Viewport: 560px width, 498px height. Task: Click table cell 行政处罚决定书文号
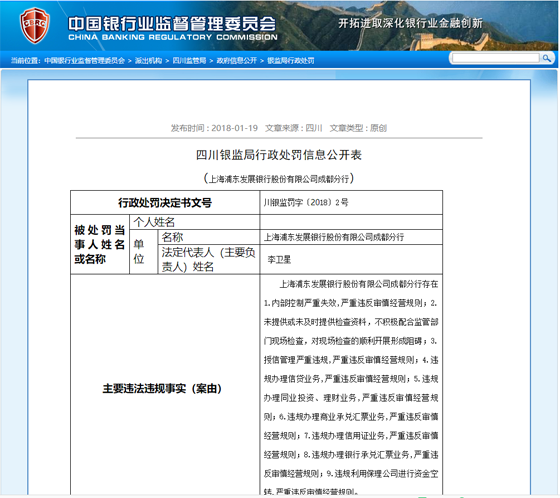coord(165,203)
